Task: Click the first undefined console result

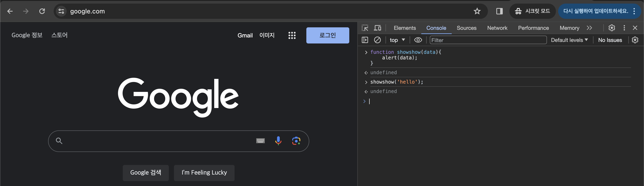Action: click(x=383, y=72)
